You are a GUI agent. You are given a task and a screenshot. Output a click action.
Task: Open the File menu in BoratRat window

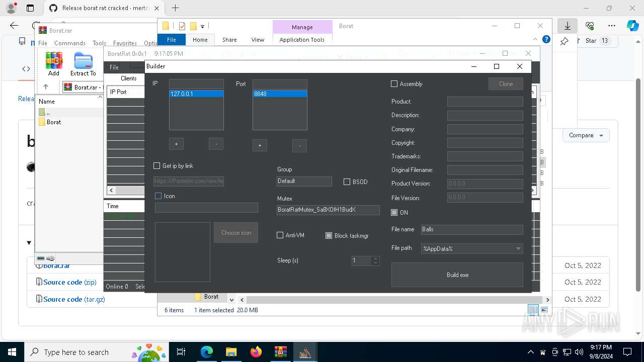pyautogui.click(x=114, y=67)
